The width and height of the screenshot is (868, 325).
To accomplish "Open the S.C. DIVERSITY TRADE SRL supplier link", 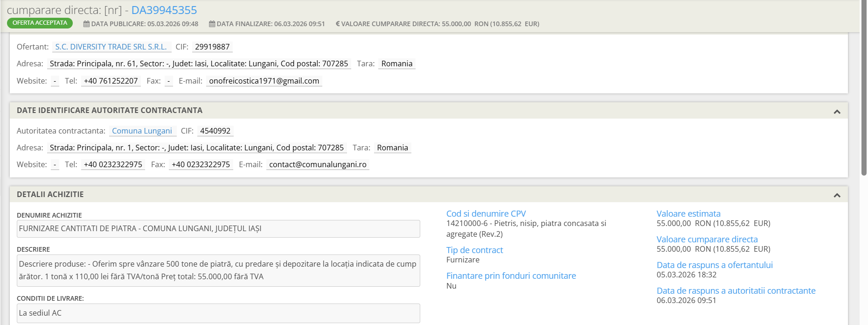I will 111,47.
